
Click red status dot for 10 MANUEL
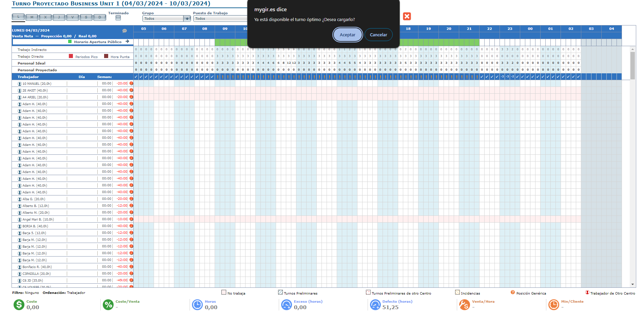coord(131,83)
